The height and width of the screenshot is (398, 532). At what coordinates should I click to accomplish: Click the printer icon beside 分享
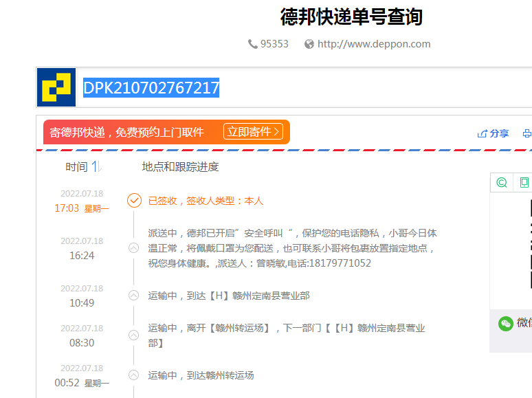(x=527, y=133)
